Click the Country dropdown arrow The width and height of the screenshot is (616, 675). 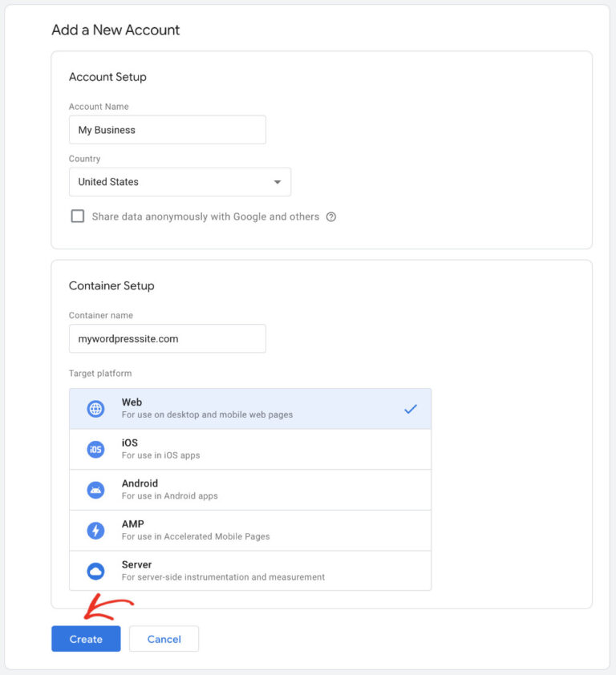click(x=277, y=182)
